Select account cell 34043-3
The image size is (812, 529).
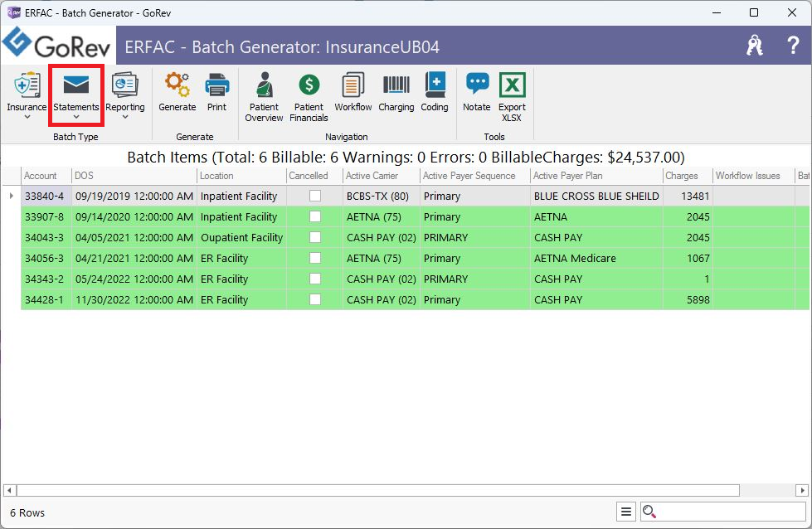pyautogui.click(x=46, y=238)
